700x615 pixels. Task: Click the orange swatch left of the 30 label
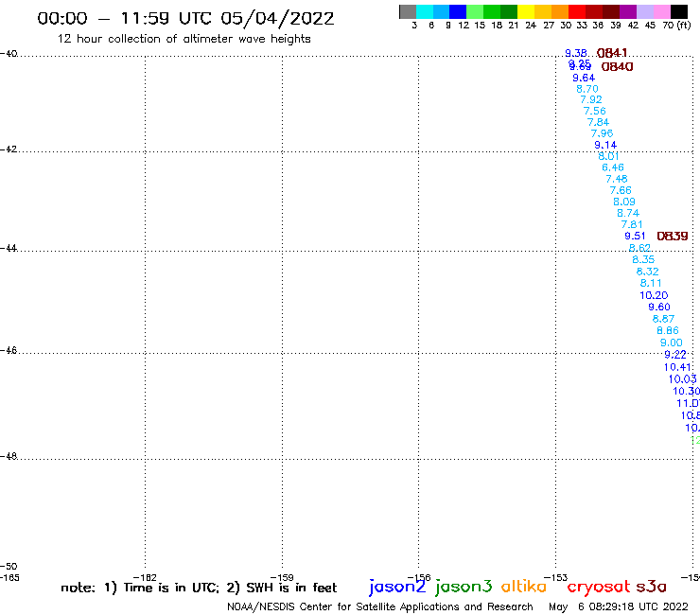point(560,11)
